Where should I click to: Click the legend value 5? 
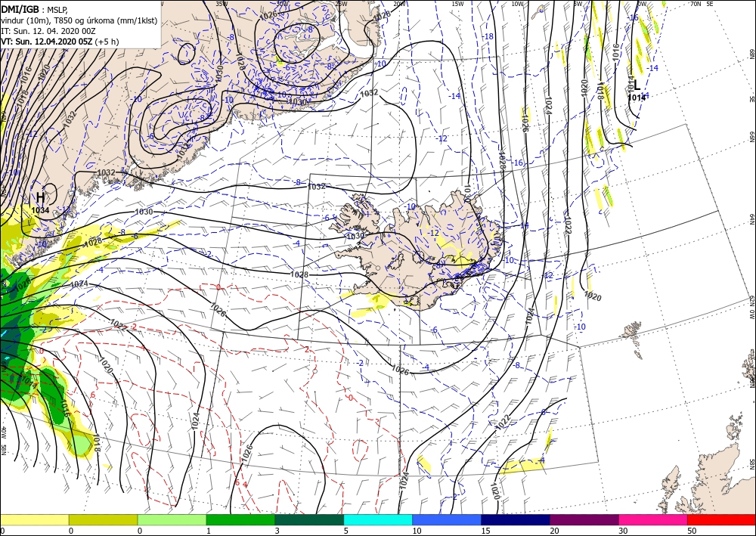[x=346, y=531]
